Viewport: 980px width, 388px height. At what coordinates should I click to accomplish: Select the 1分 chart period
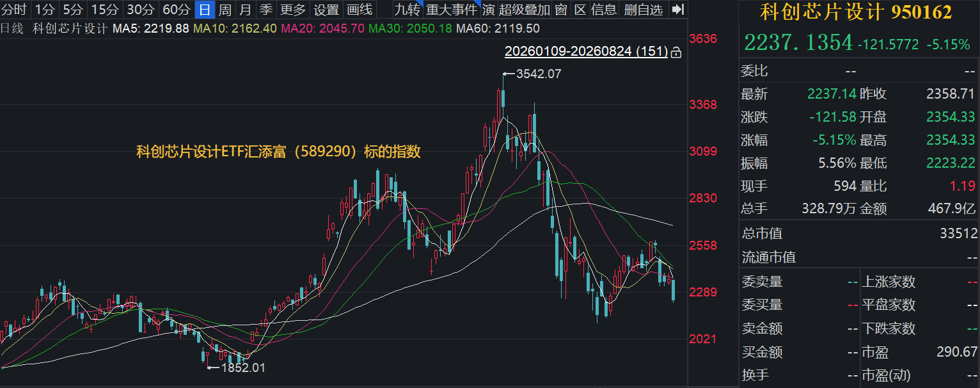pyautogui.click(x=44, y=10)
